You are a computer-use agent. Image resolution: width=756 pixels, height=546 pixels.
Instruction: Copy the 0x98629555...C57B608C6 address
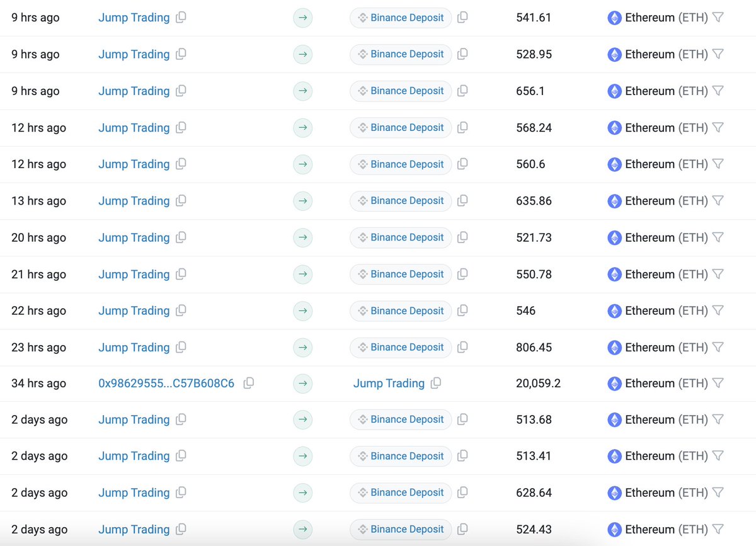pyautogui.click(x=249, y=383)
